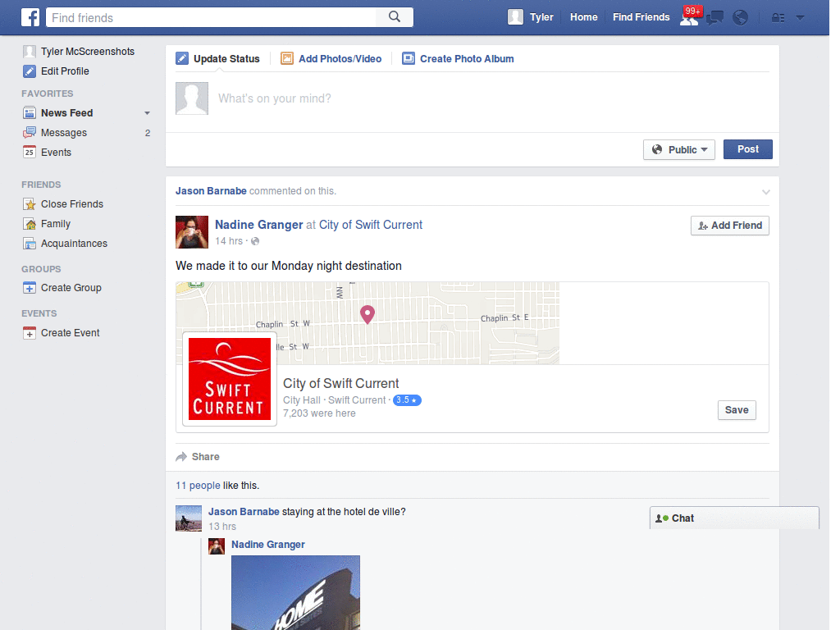Expand News Feed sort options arrow

[148, 113]
